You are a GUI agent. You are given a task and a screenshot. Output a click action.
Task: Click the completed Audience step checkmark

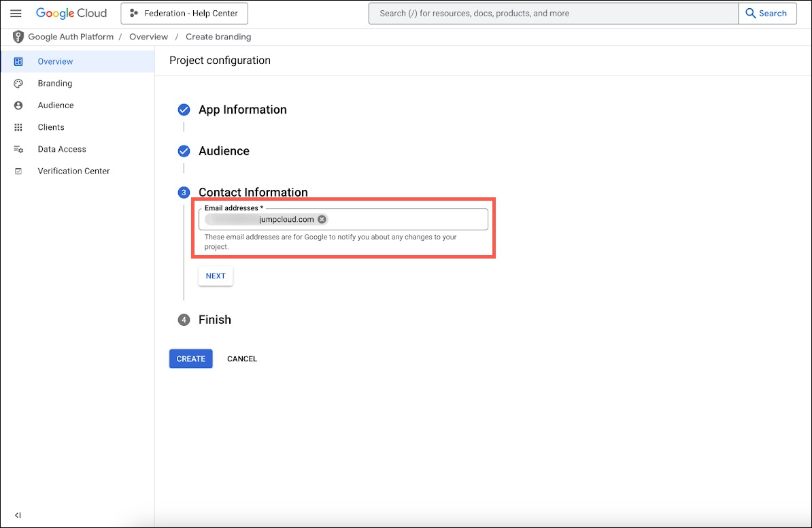pos(184,151)
